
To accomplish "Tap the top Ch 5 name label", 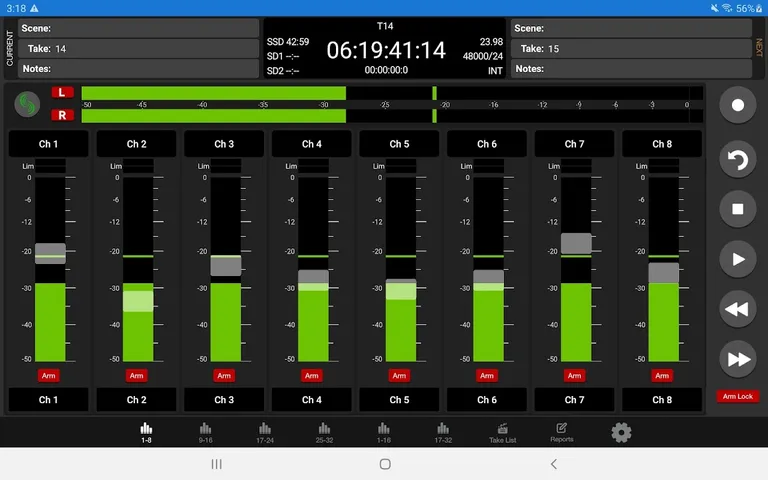I will (399, 144).
